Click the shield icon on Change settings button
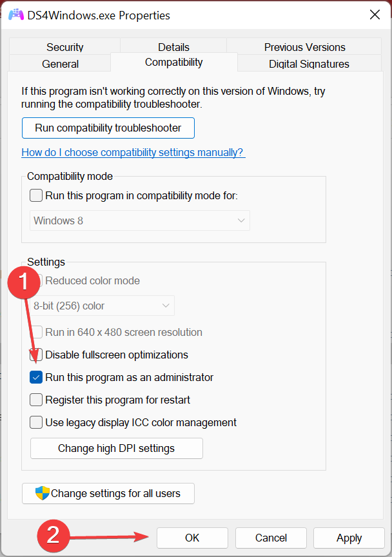 pyautogui.click(x=43, y=493)
